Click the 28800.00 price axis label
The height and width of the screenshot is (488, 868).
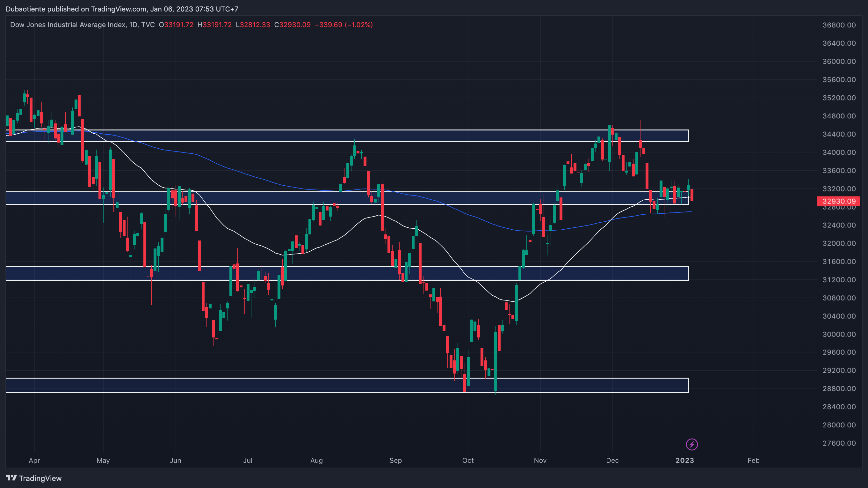839,388
